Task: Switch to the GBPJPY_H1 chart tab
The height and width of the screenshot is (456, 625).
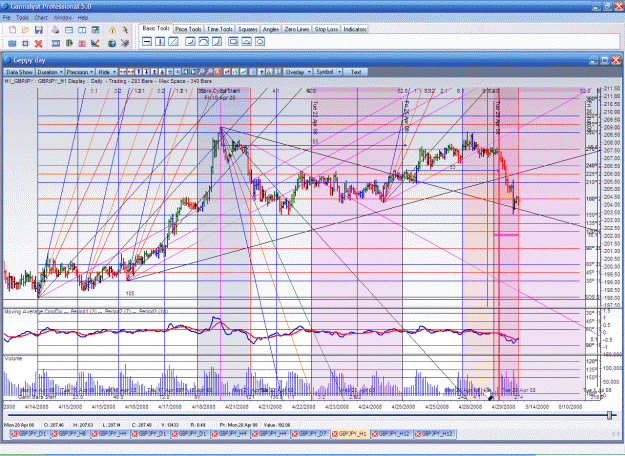Action: coord(350,434)
